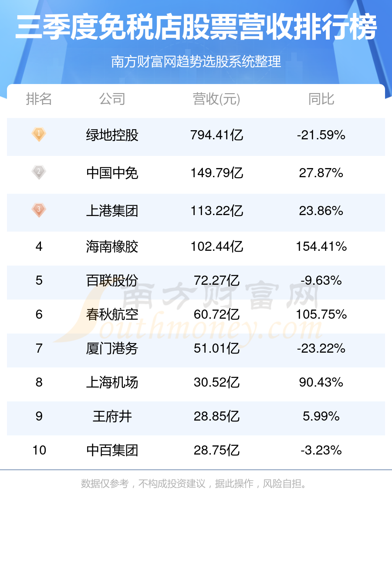The width and height of the screenshot is (392, 566).
Task: Click rank number 10 in last row
Action: (39, 450)
